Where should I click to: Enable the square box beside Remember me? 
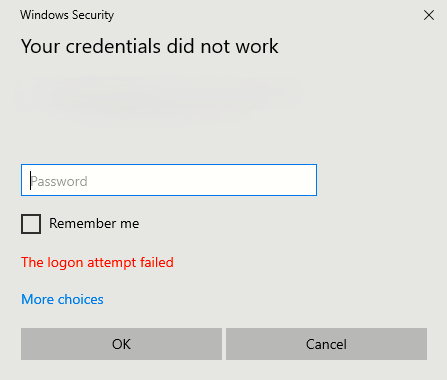31,224
